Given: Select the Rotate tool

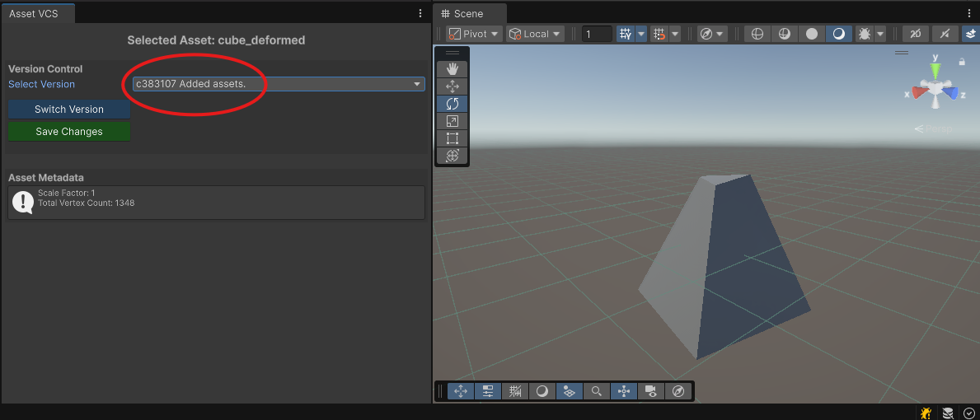Looking at the screenshot, I should tap(452, 104).
